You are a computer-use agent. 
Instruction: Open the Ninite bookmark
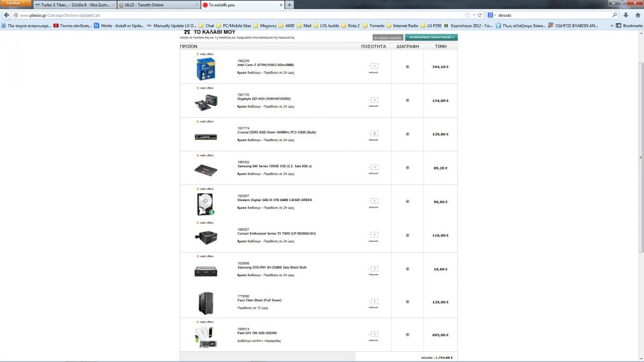click(119, 25)
